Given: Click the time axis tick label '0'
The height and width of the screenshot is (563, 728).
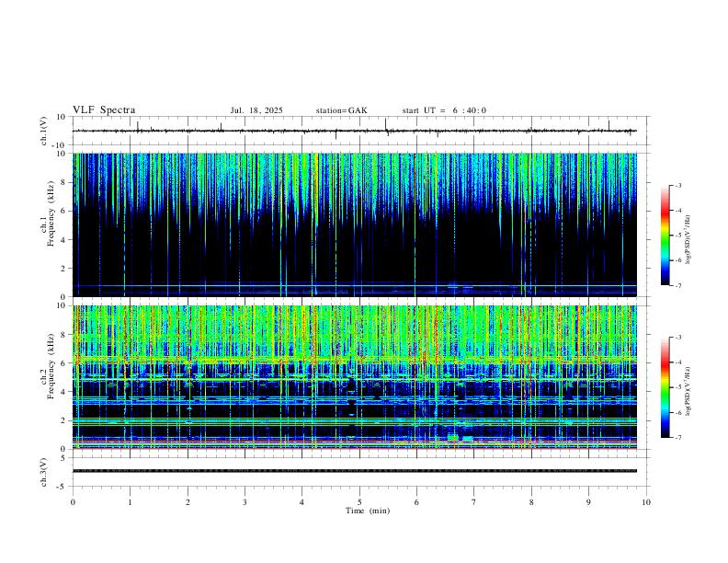Looking at the screenshot, I should (73, 502).
